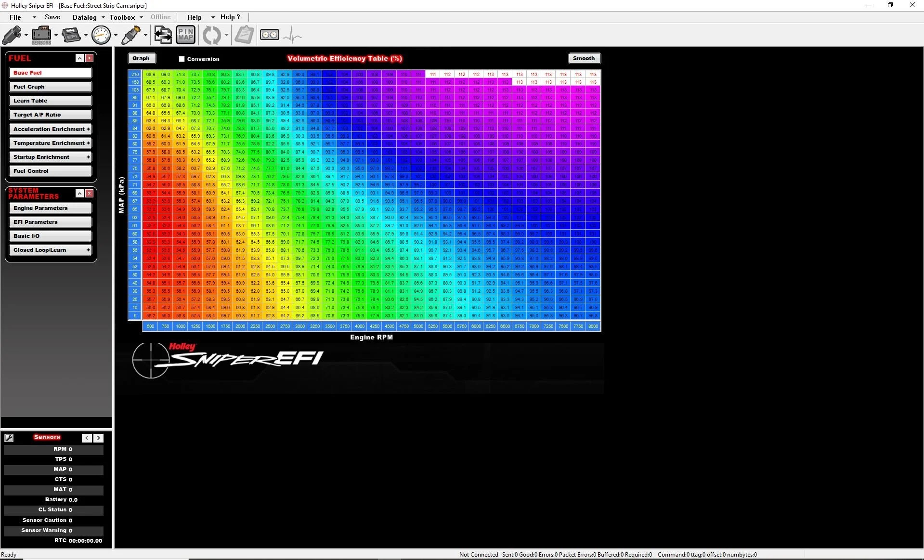
Task: Click 'Not Connected' in the status bar
Action: (x=479, y=555)
